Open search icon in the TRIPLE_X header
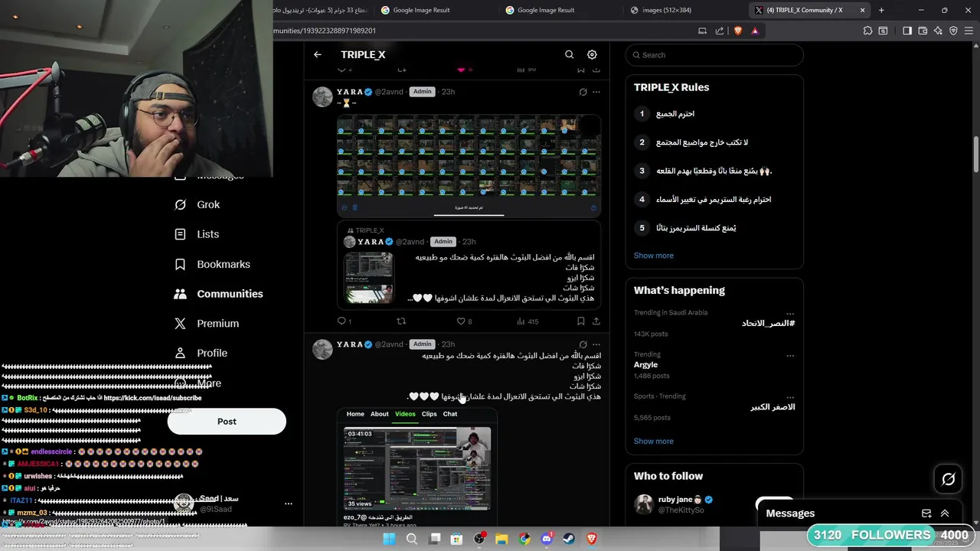The width and height of the screenshot is (980, 551). tap(569, 55)
